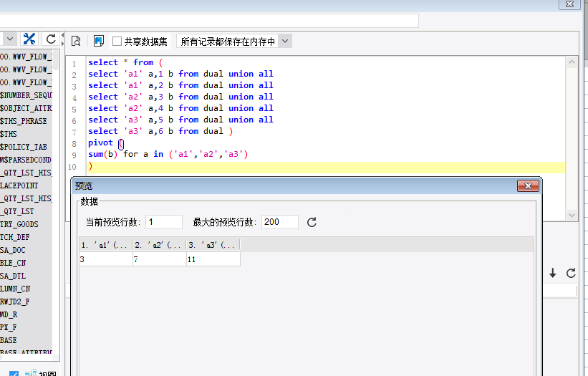This screenshot has height=376, width=588.
Task: Refresh the table list in left panel
Action: [51, 39]
